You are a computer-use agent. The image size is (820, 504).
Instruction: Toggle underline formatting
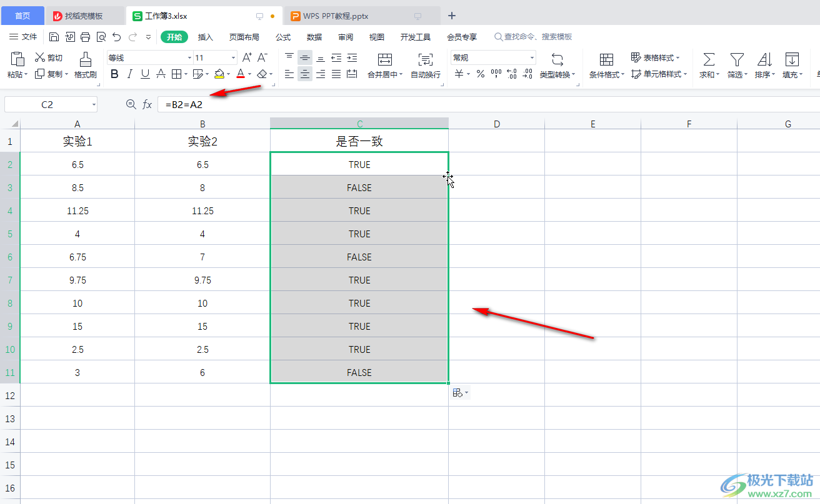pos(146,74)
